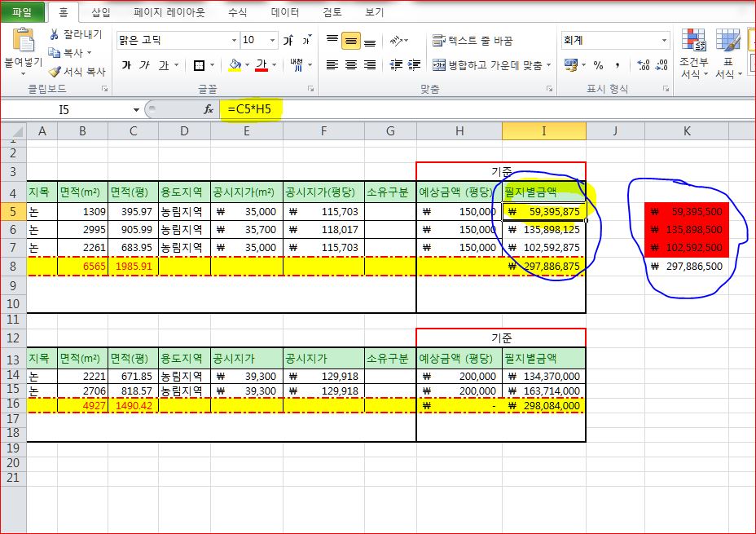Toggle italic formatting button
756x534 pixels.
click(x=144, y=64)
